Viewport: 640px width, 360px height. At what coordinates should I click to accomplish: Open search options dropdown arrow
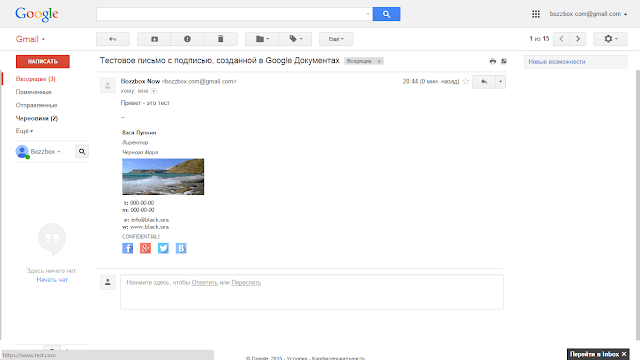(x=368, y=14)
